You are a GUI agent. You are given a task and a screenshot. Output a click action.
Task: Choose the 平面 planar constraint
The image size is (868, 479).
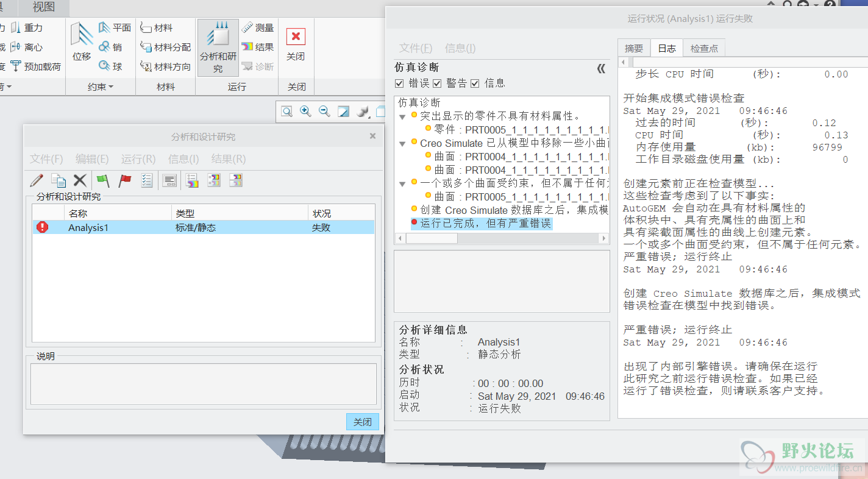click(x=115, y=27)
